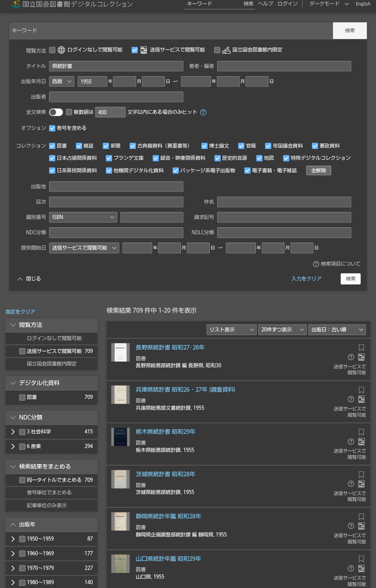
Task: Open the ヘルプ menu item
Action: pos(266,4)
